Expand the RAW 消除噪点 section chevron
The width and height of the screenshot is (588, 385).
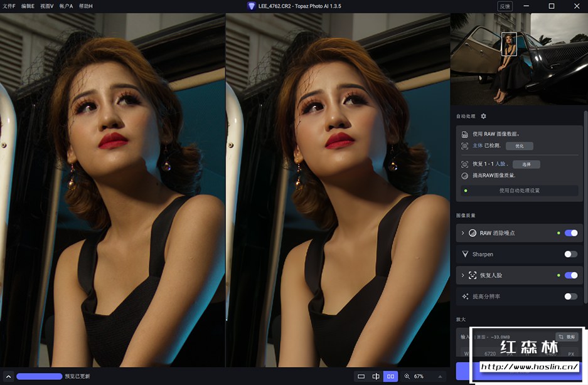tap(462, 233)
